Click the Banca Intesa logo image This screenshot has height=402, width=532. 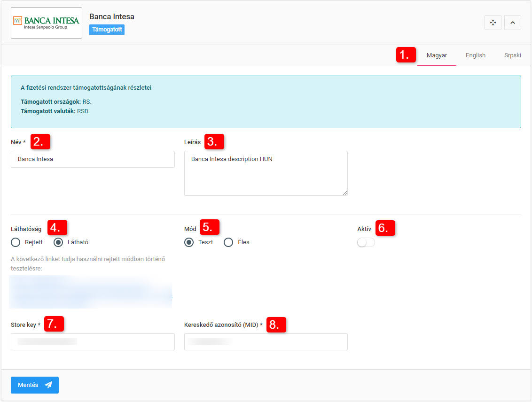pos(47,23)
